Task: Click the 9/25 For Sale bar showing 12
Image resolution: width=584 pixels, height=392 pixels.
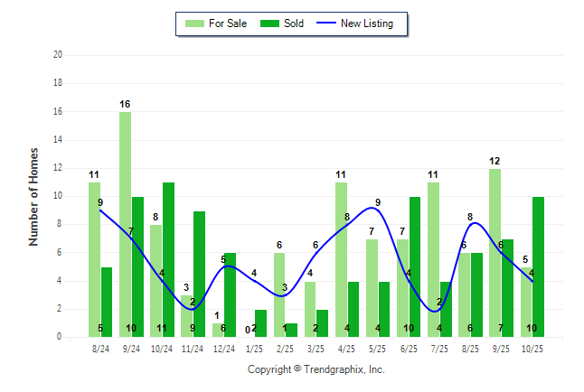Action: tap(495, 253)
